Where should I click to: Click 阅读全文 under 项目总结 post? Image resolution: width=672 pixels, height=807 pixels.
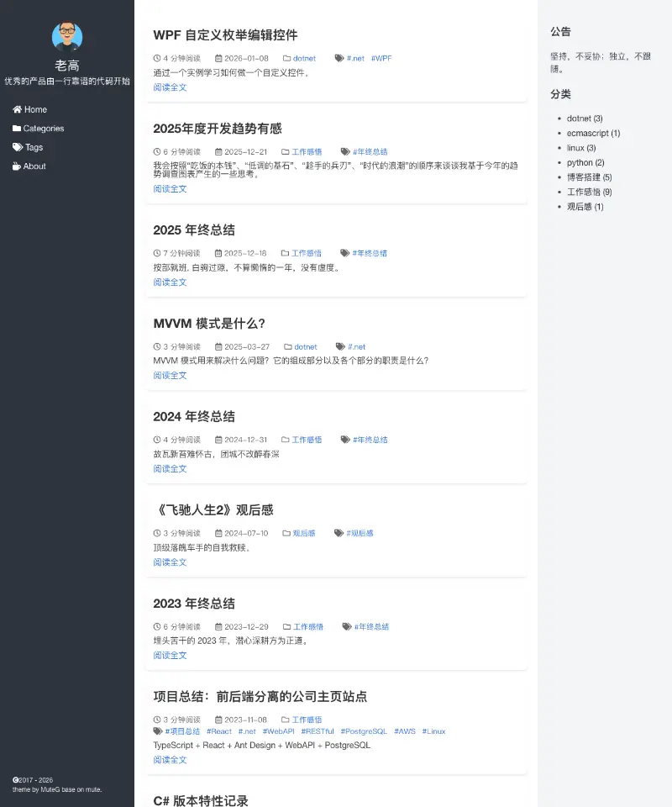170,760
